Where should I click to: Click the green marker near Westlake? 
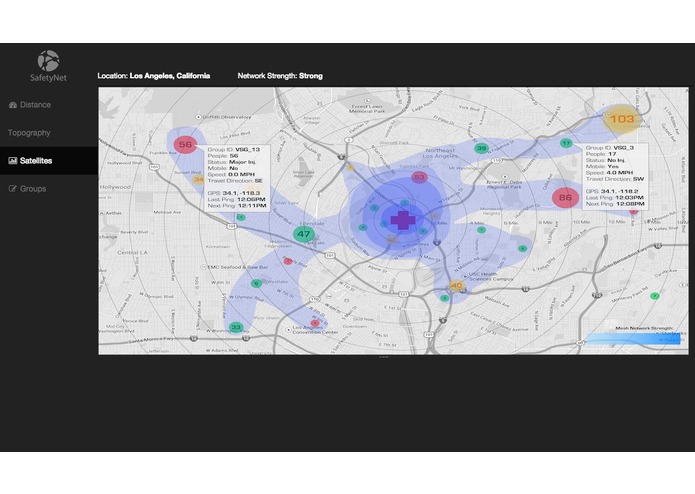pyautogui.click(x=256, y=284)
